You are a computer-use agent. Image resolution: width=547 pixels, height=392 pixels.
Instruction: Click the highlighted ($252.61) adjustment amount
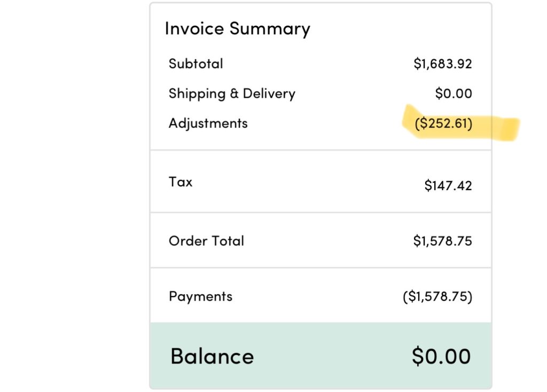click(443, 124)
